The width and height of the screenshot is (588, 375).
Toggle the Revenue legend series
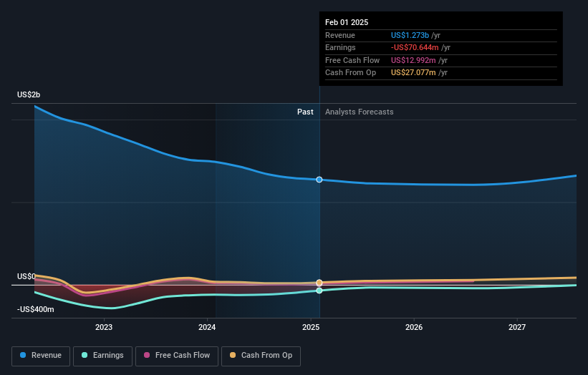[x=41, y=356]
